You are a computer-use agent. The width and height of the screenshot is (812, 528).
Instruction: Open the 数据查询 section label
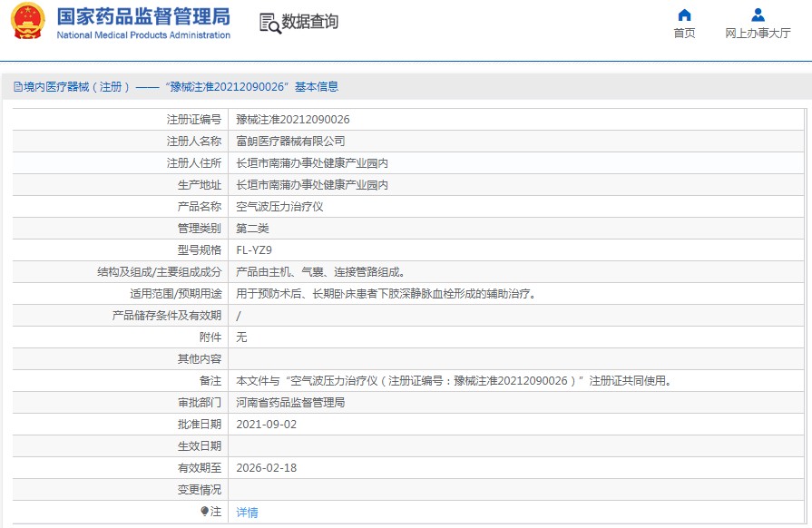point(309,22)
